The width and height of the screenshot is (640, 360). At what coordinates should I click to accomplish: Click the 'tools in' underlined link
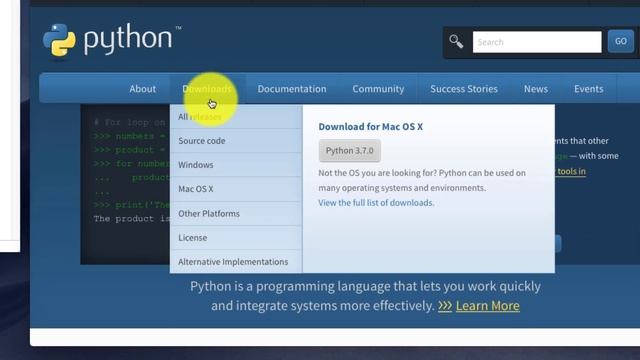[x=571, y=171]
